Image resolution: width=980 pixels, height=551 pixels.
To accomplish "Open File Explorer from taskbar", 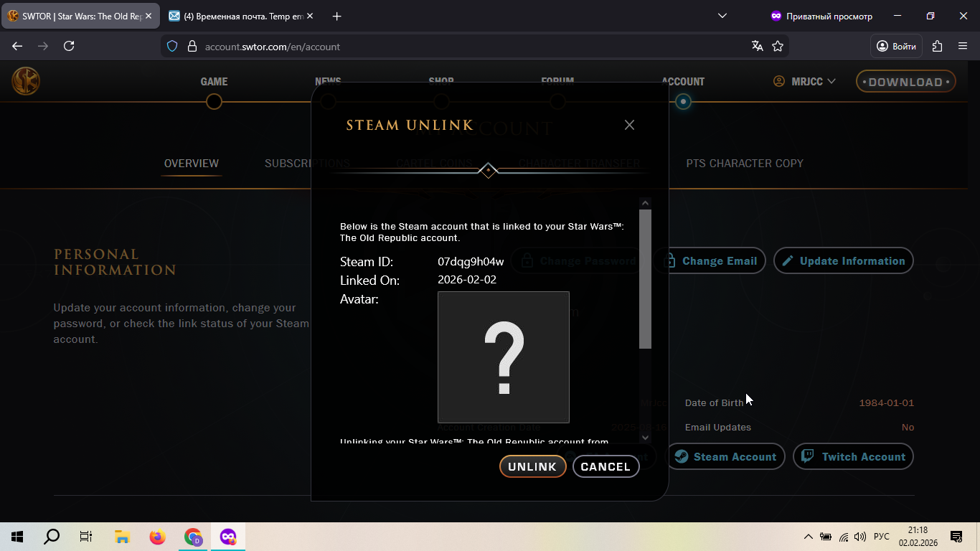I will tap(122, 537).
